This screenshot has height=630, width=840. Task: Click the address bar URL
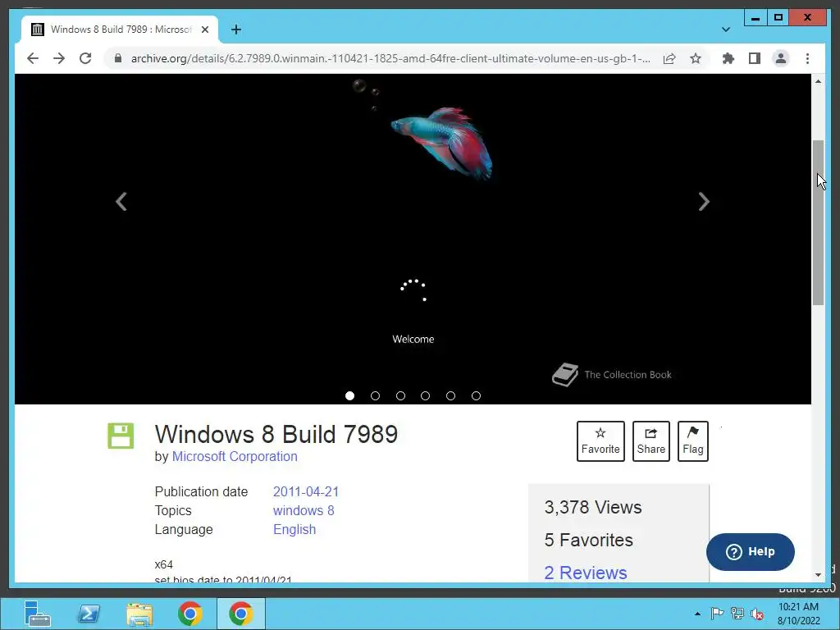(x=390, y=58)
